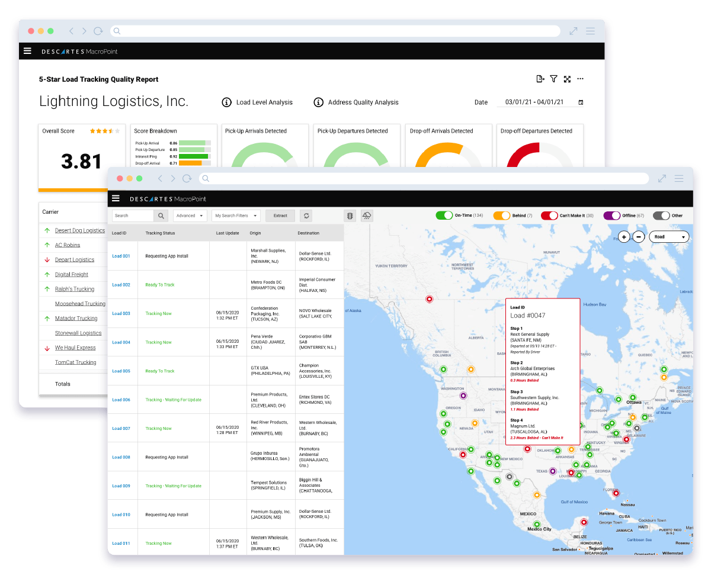Toggle the On-Time status switch
This screenshot has width=711, height=588.
[x=444, y=216]
